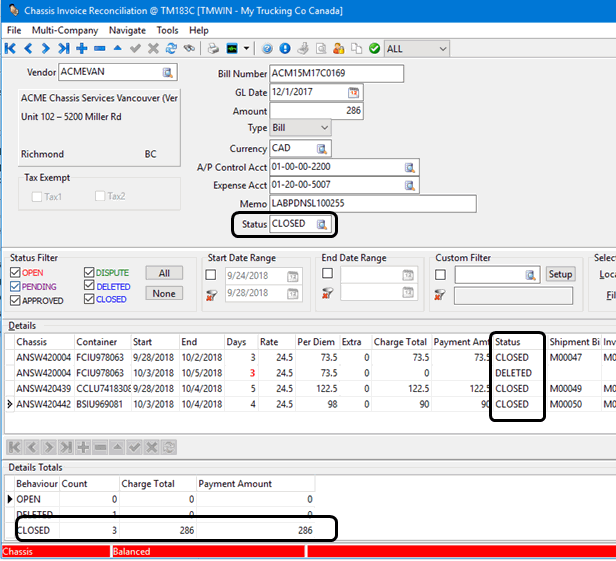The image size is (616, 561).
Task: Expand the Type dropdown showing Bill
Action: (323, 128)
